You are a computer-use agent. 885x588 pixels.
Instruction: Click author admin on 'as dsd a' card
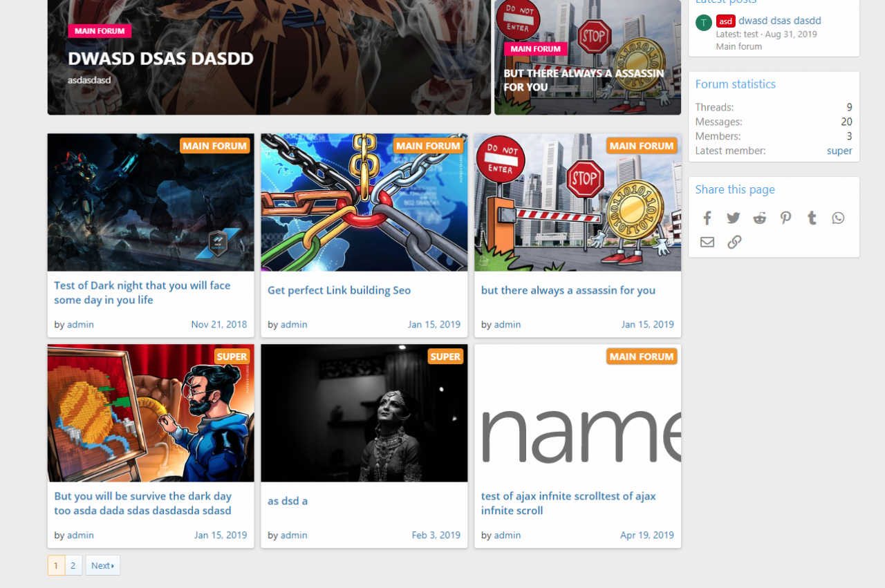294,535
